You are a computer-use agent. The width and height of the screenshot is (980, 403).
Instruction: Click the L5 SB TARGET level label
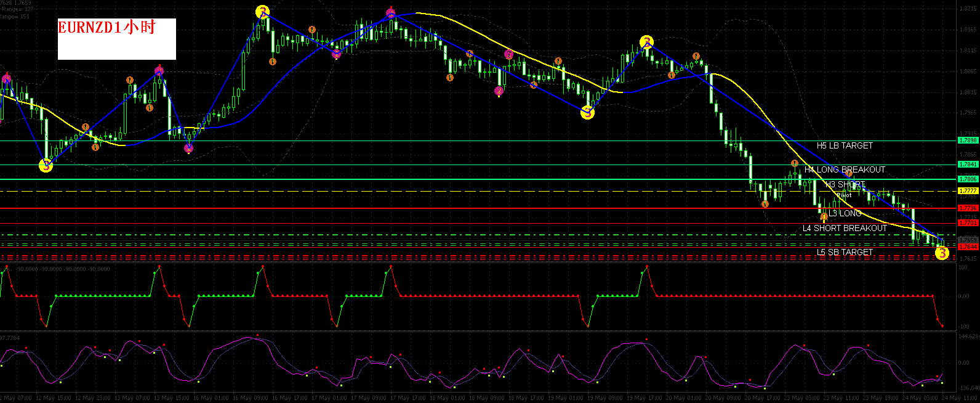point(845,252)
